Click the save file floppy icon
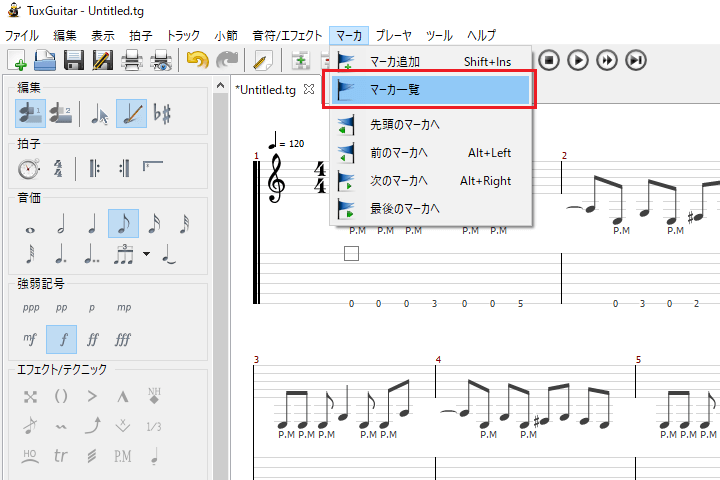Screen dimensions: 720x480 tap(74, 61)
